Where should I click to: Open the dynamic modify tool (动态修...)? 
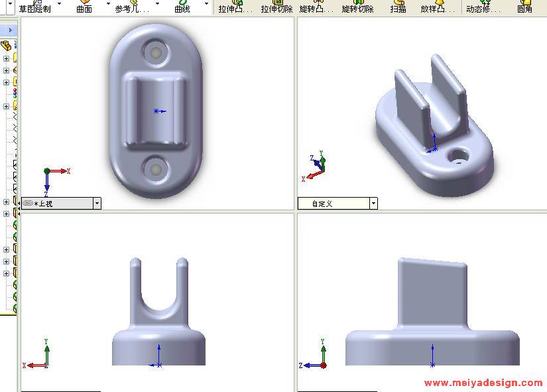(x=483, y=7)
